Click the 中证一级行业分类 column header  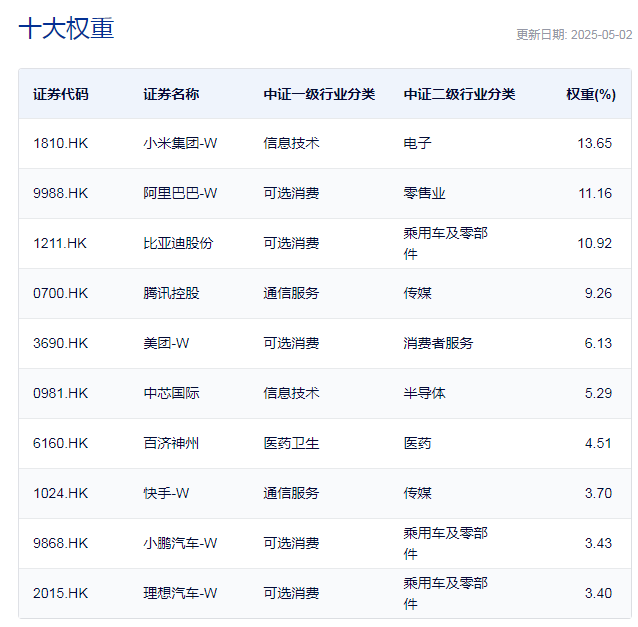click(x=319, y=94)
